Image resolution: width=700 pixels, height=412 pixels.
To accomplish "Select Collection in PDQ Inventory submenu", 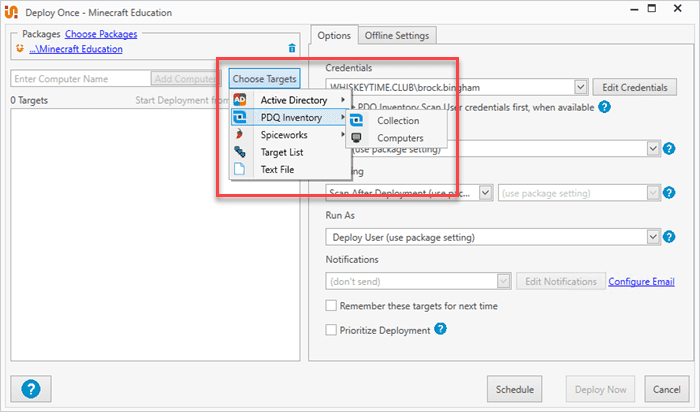I will (x=397, y=121).
